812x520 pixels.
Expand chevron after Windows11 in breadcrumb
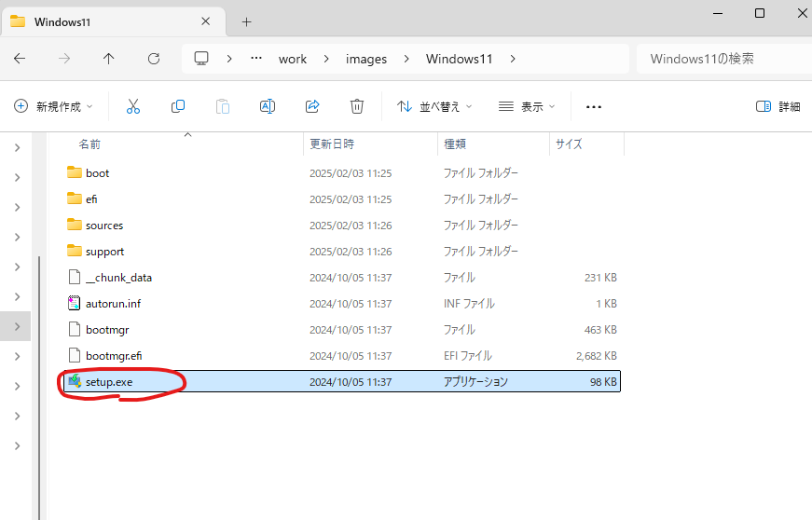point(513,59)
